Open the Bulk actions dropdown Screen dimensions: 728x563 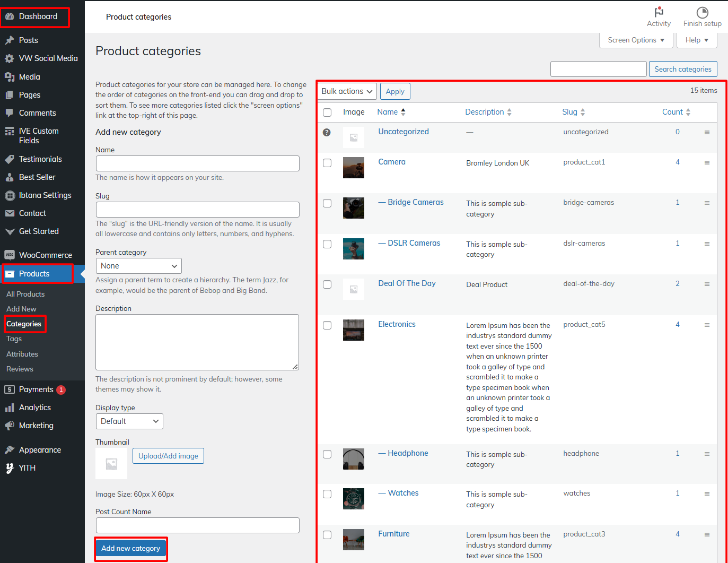[347, 91]
